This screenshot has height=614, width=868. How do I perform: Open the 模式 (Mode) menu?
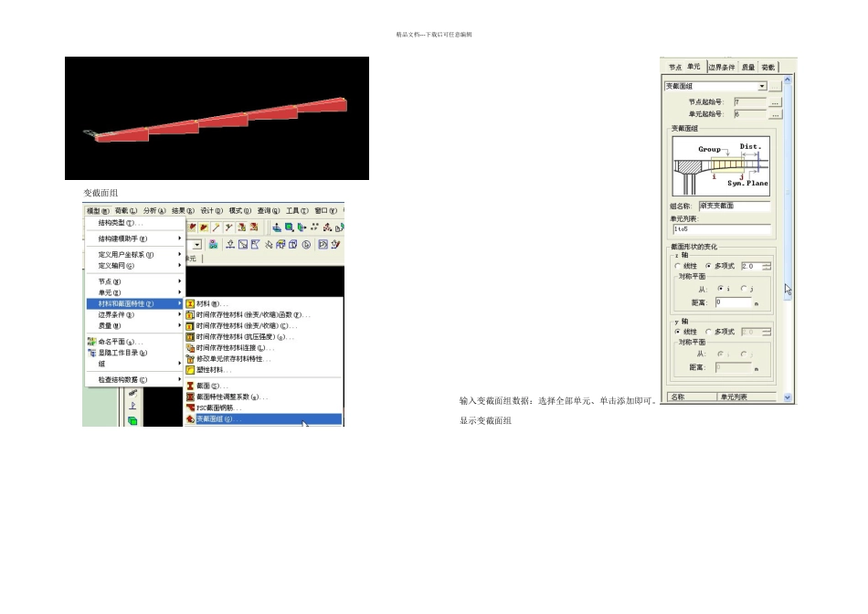click(x=239, y=211)
